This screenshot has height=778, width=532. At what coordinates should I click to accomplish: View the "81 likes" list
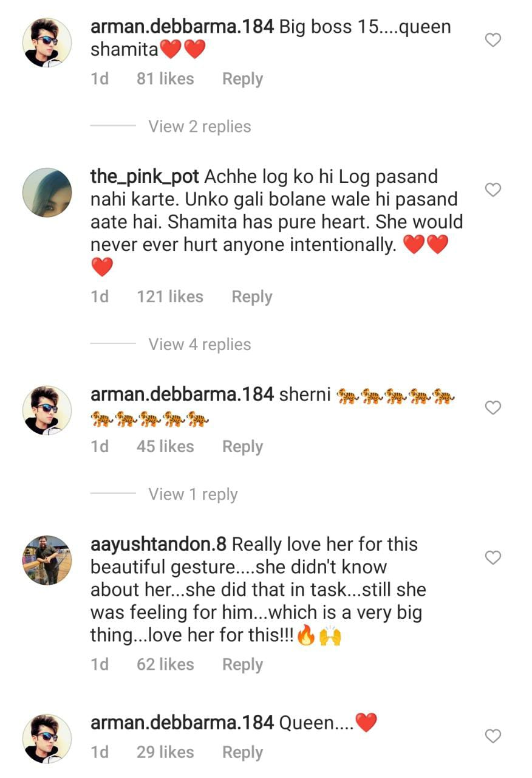pyautogui.click(x=165, y=79)
